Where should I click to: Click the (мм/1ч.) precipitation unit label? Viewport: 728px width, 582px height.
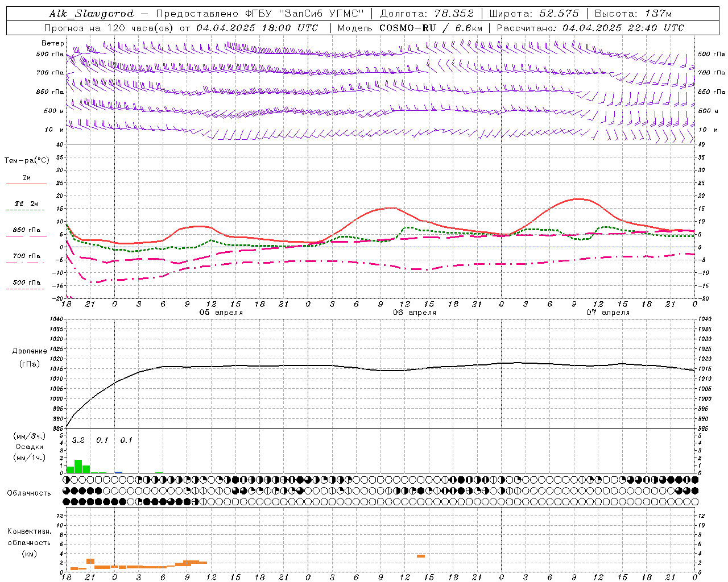(x=29, y=458)
